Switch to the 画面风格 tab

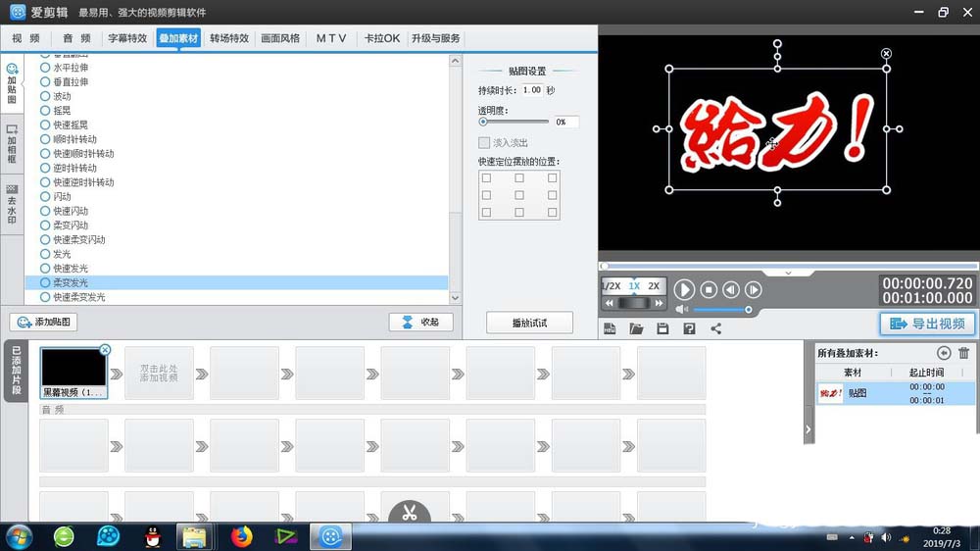tap(280, 38)
